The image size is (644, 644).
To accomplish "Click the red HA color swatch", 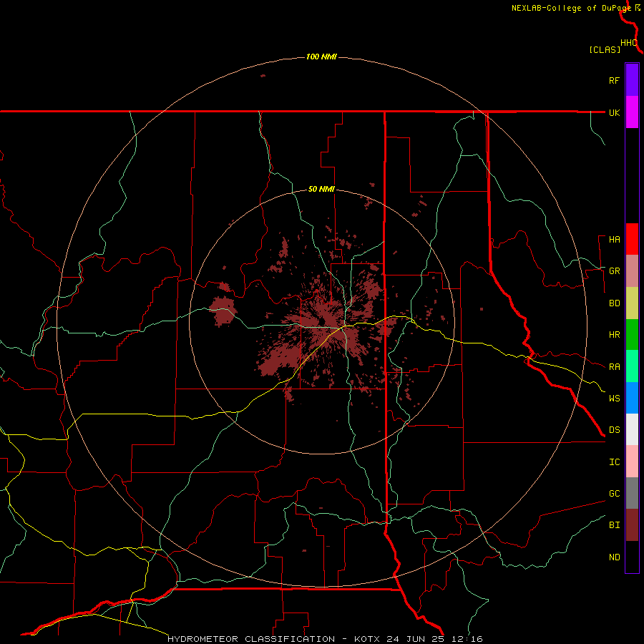I will (x=632, y=239).
